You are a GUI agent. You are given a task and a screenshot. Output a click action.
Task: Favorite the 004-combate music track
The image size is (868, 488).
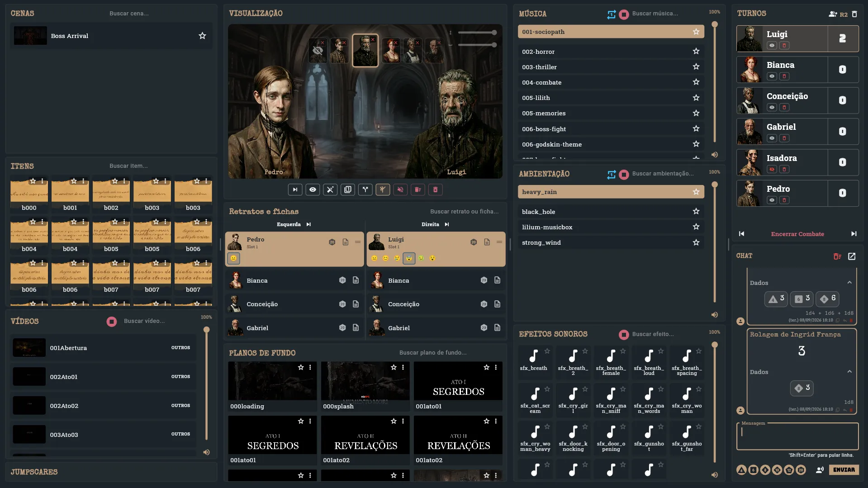[x=696, y=82]
